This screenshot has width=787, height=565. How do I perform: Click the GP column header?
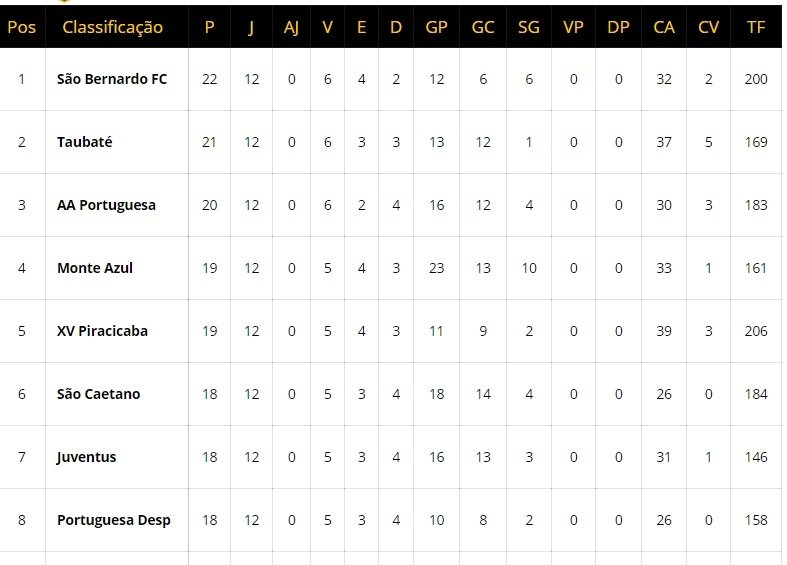click(x=436, y=27)
